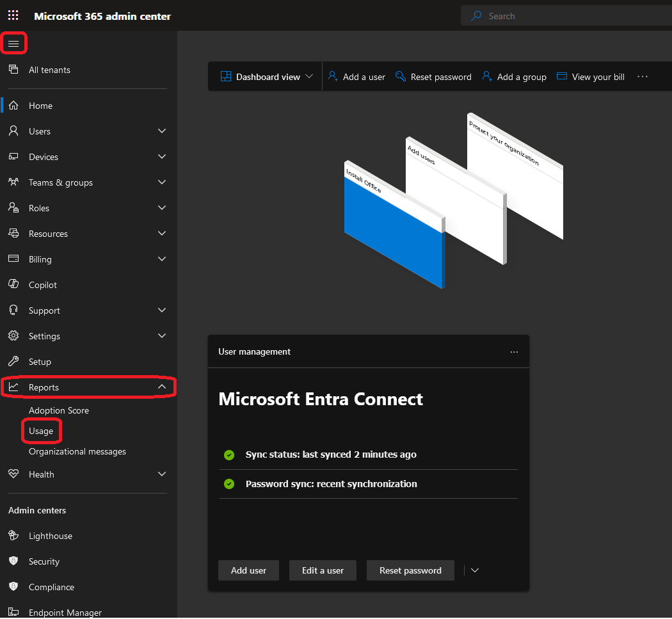Expand the Resources section chevron
Viewport: 672px width, 619px height.
(x=162, y=233)
